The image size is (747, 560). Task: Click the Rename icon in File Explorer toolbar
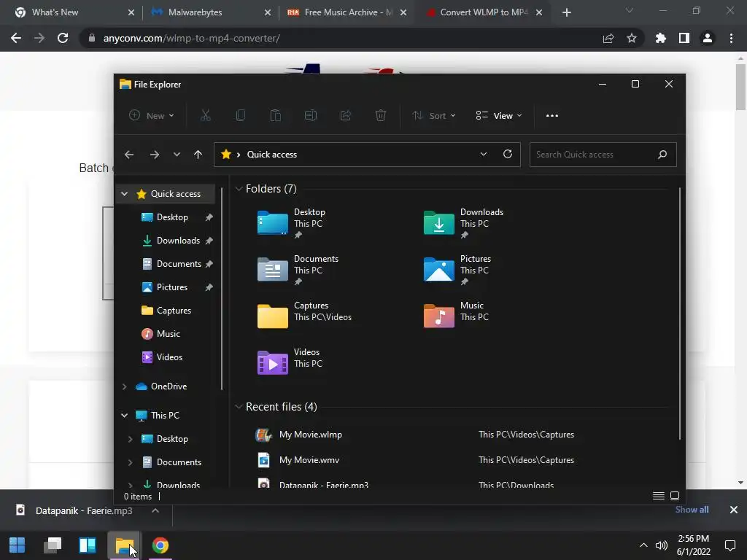coord(311,116)
